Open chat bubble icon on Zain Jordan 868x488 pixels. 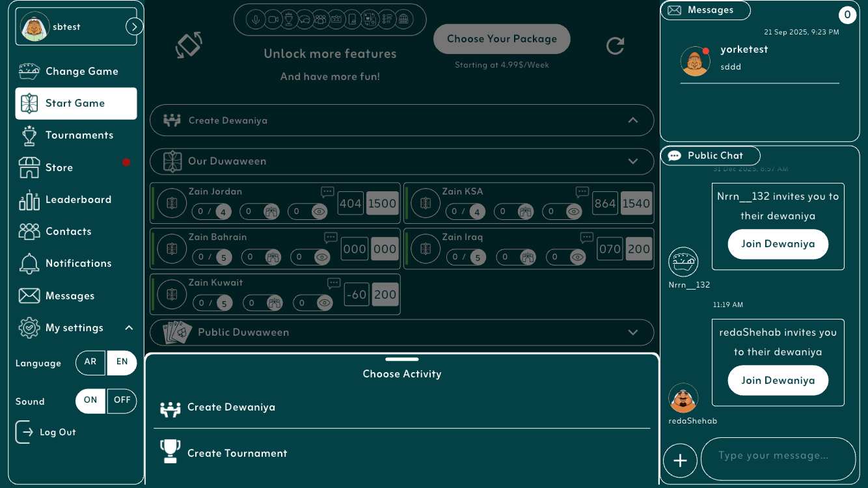[327, 192]
